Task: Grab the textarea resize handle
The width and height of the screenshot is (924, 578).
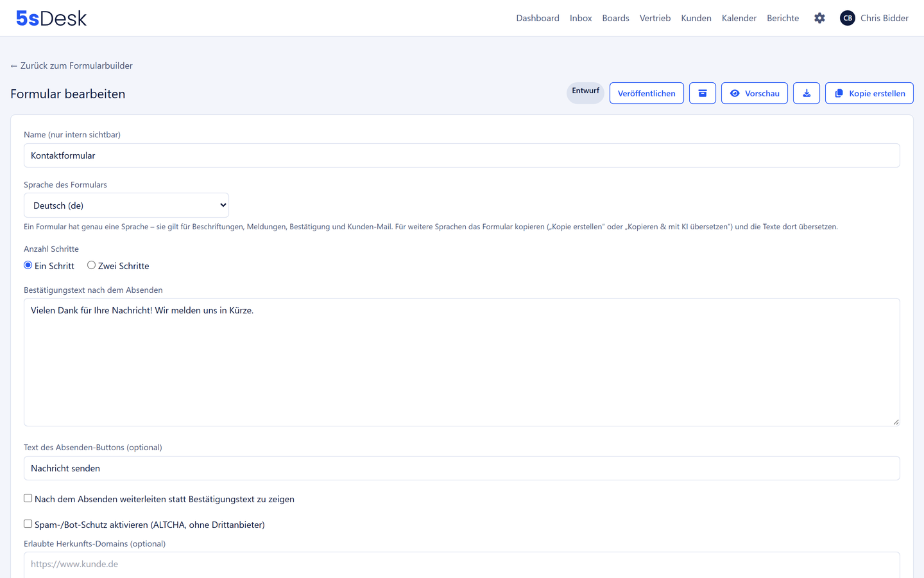Action: [896, 422]
